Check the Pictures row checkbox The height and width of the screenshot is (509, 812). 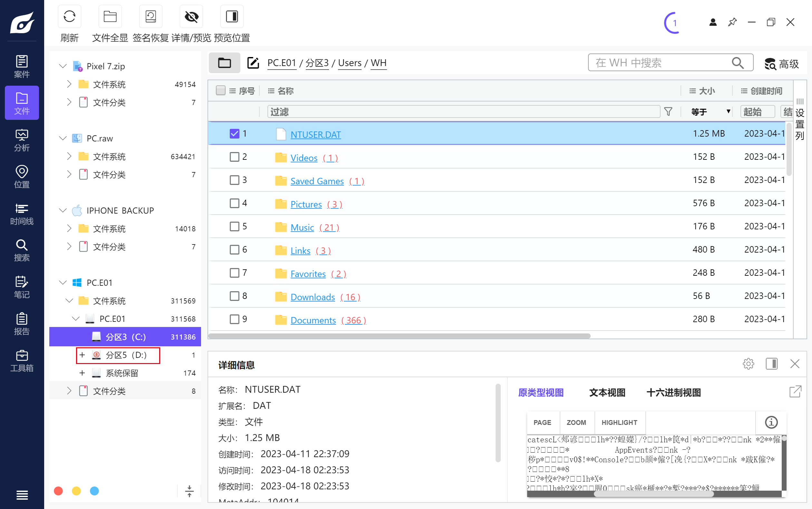(x=234, y=203)
